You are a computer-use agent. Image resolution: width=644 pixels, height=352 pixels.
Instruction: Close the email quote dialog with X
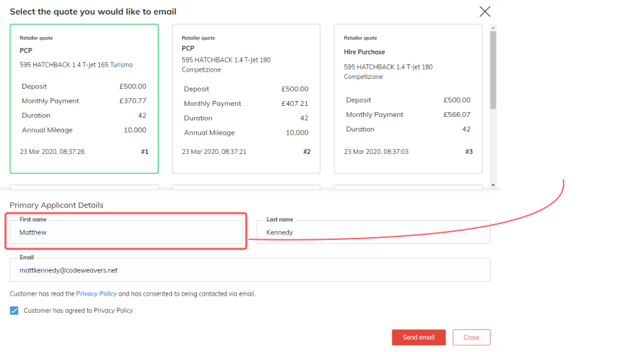tap(484, 12)
